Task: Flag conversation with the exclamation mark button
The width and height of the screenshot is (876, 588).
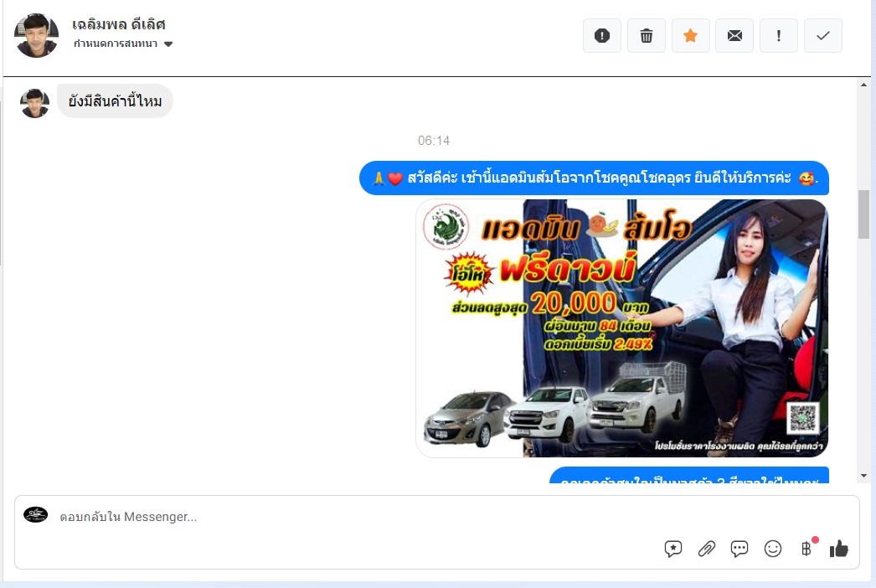Action: pyautogui.click(x=779, y=36)
